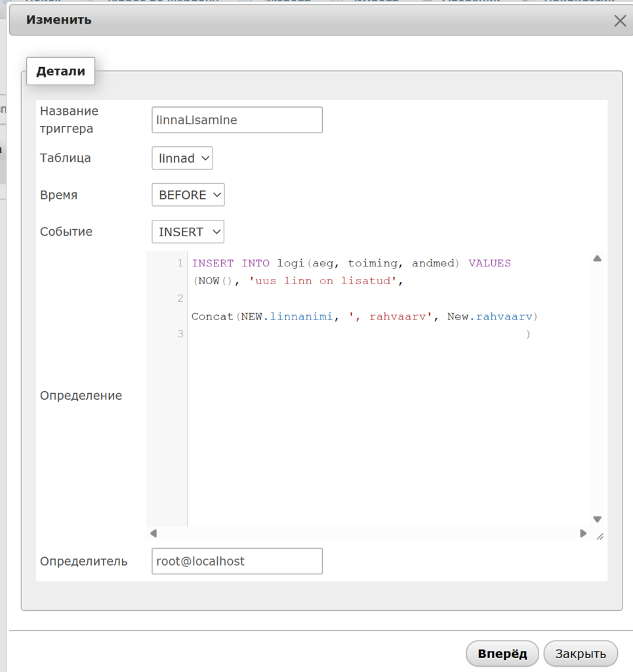Click NEW.linnanimi in the trigger definition
Image resolution: width=633 pixels, height=672 pixels.
click(287, 317)
